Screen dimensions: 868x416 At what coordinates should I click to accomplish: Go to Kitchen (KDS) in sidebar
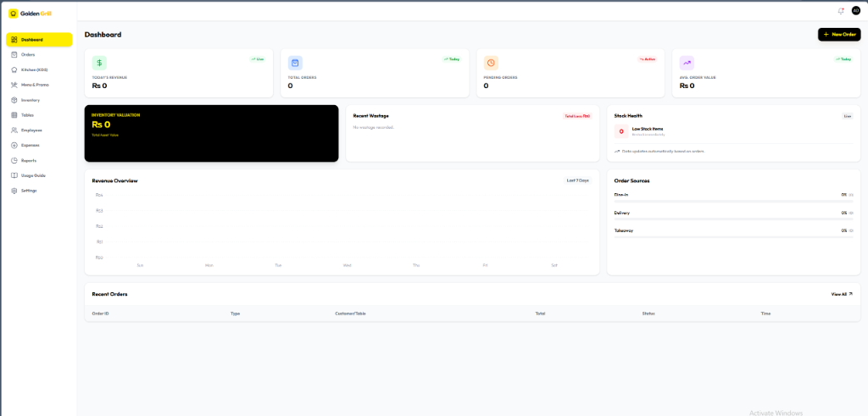coord(34,69)
